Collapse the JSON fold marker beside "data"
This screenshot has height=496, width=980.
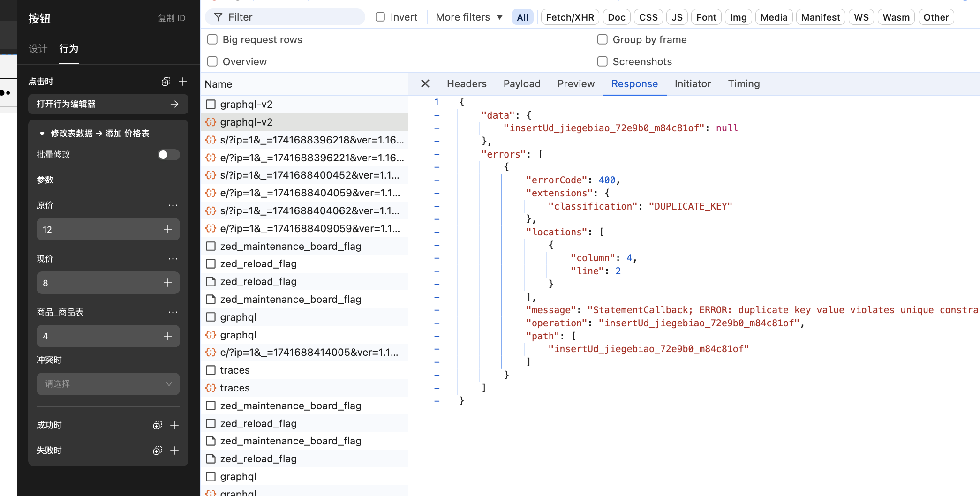(437, 115)
